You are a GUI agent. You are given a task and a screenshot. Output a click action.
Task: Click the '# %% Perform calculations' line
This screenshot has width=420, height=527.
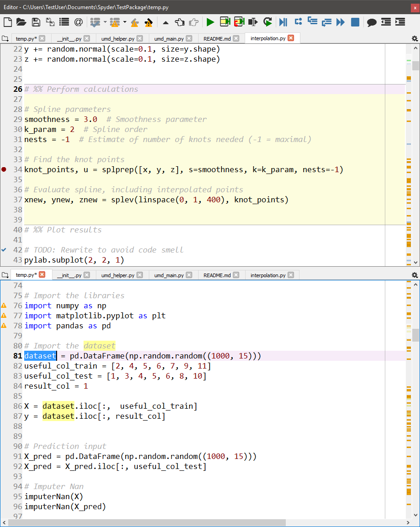[x=215, y=89]
